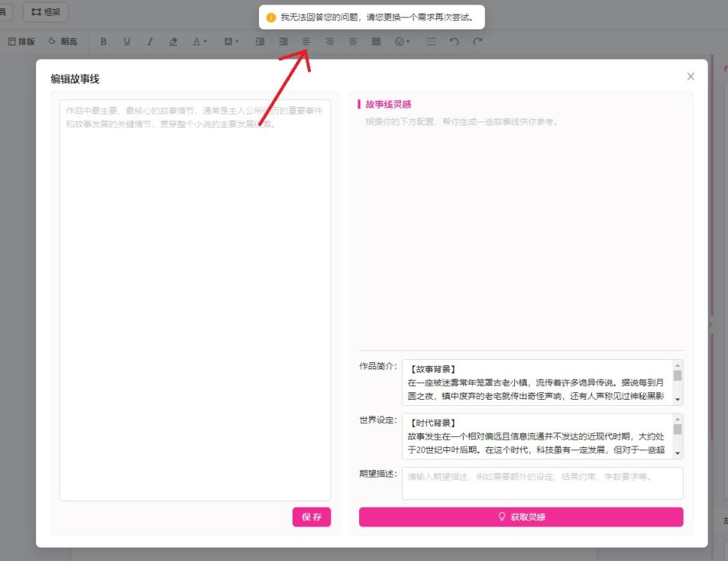
Task: Toggle bold formatting in the toolbar
Action: coord(104,41)
